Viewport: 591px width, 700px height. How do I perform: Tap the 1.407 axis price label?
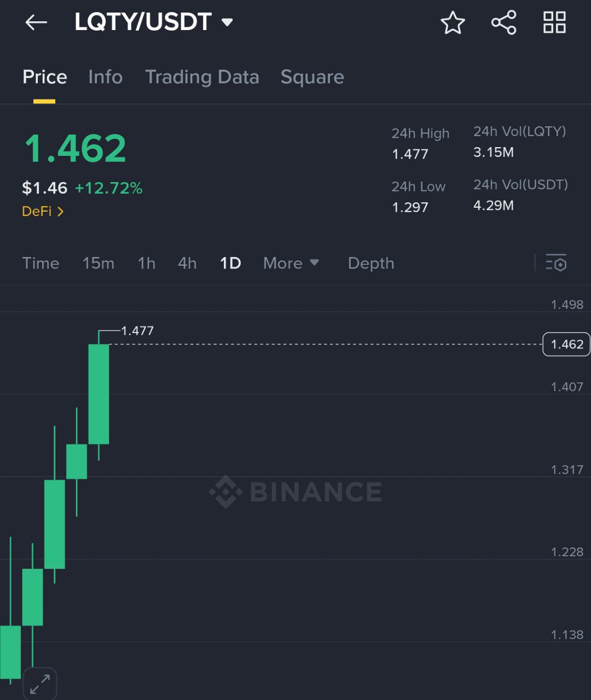(x=567, y=387)
